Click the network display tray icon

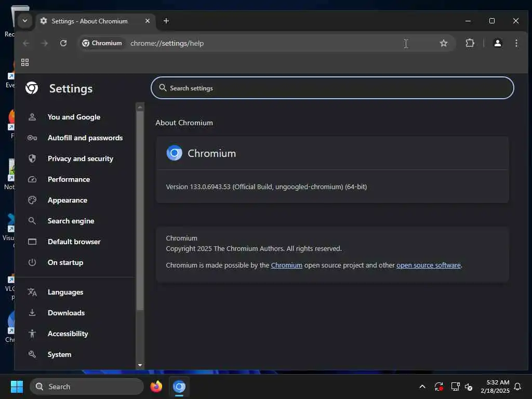[x=455, y=387]
